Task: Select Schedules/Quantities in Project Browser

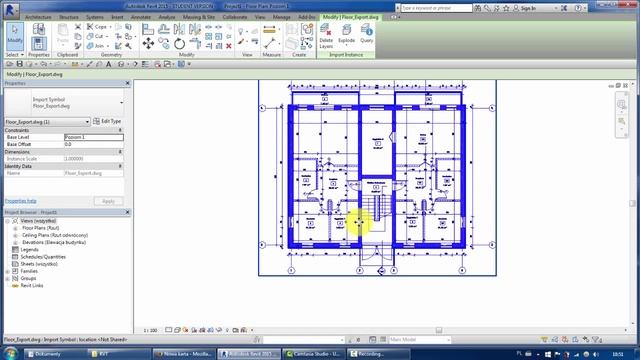Action: click(x=43, y=257)
